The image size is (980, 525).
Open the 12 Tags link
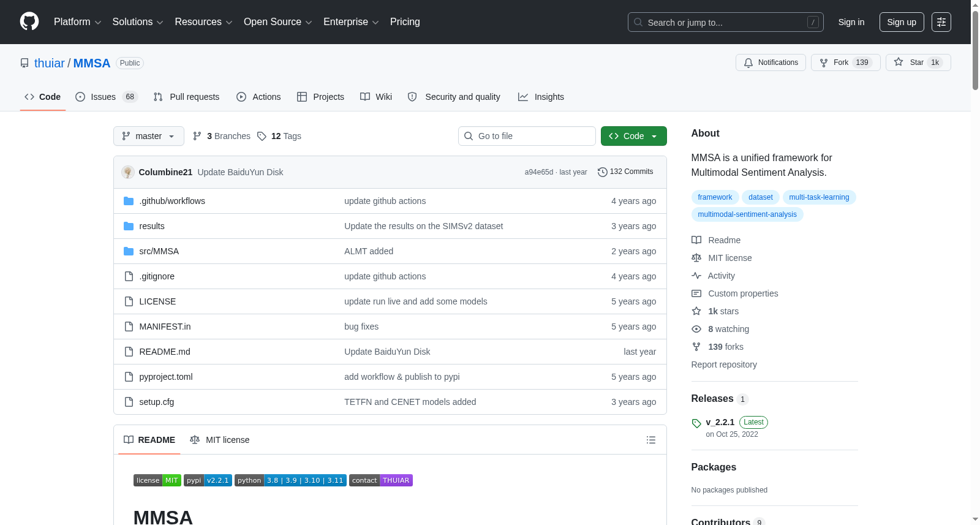tap(279, 136)
